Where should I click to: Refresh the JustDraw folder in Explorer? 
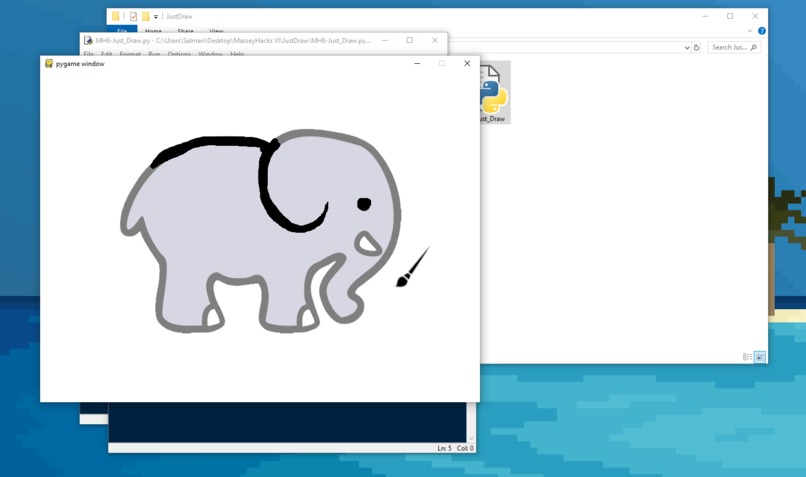(x=697, y=47)
